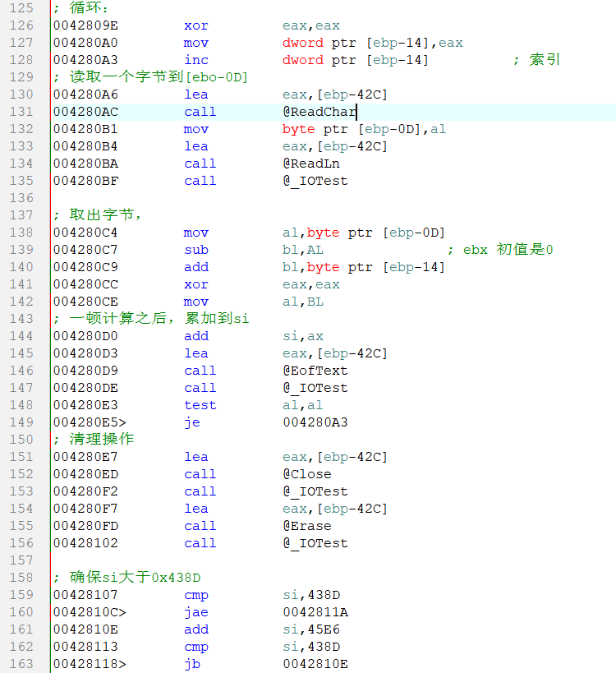The width and height of the screenshot is (616, 673).
Task: Click the comment on line 129
Action: pyautogui.click(x=150, y=77)
